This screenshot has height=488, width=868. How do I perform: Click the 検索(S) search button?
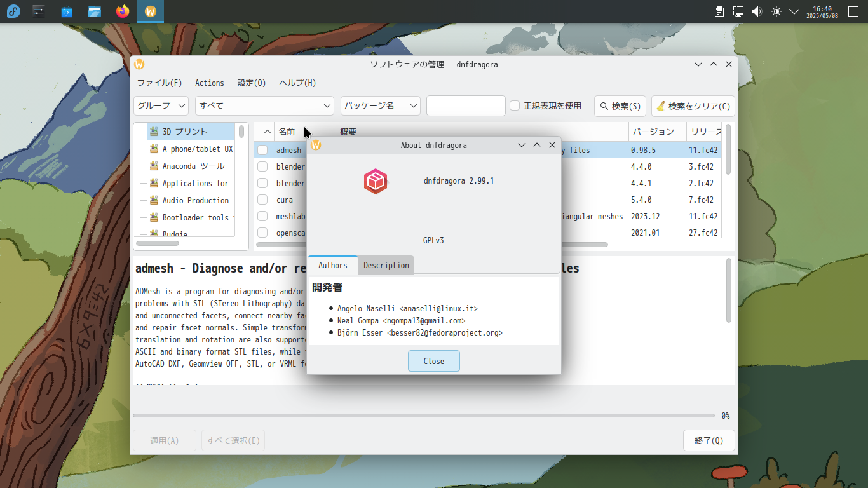pyautogui.click(x=620, y=106)
